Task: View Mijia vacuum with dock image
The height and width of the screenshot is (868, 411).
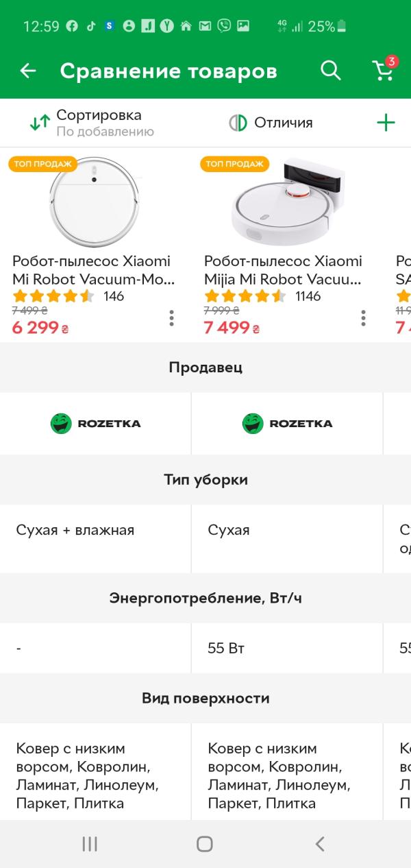Action: click(286, 200)
